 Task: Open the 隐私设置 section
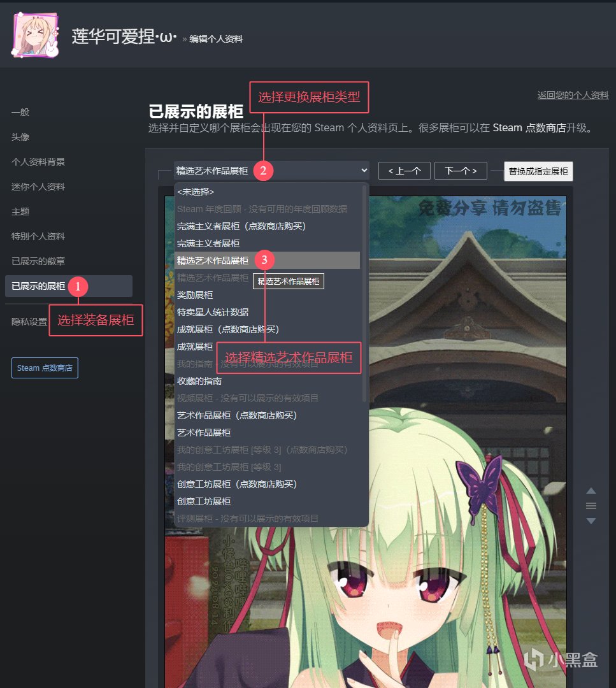coord(29,322)
